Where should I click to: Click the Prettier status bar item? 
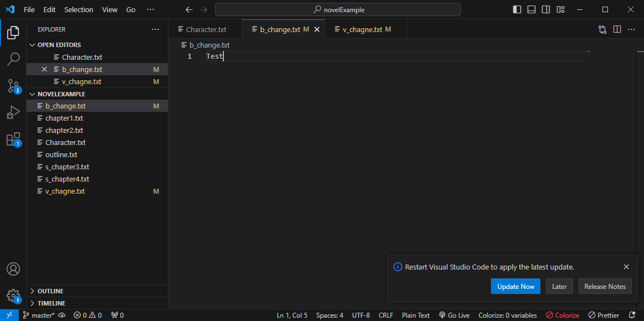604,315
